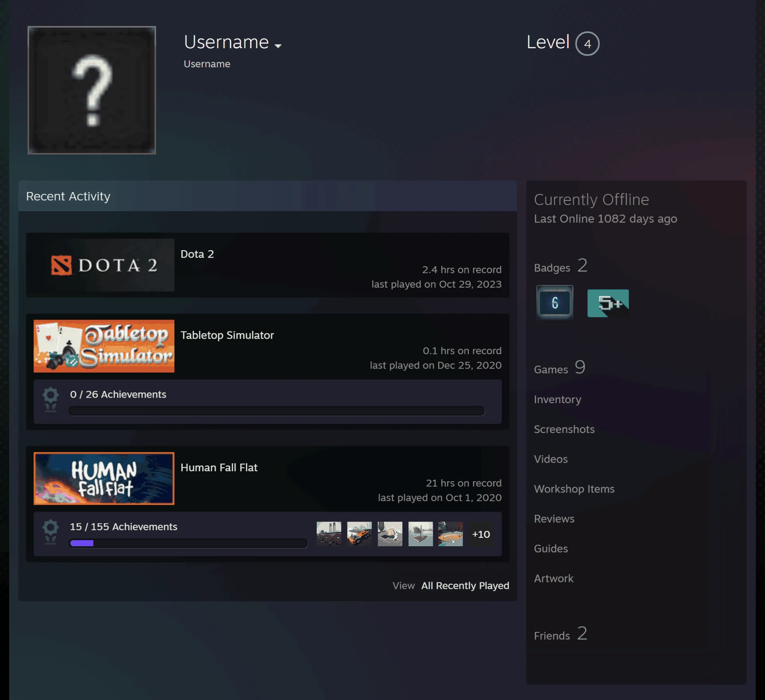Image resolution: width=765 pixels, height=700 pixels.
Task: Open the Reviews page
Action: coord(554,519)
